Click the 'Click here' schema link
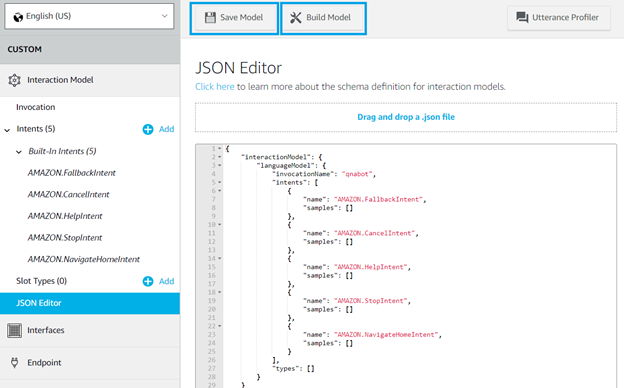Screen dimensions: 624x388 tap(214, 86)
